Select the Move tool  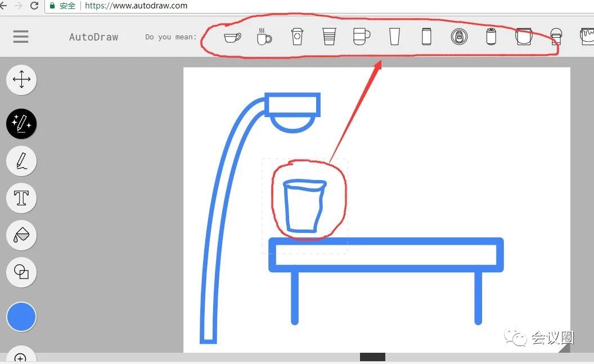pyautogui.click(x=21, y=79)
